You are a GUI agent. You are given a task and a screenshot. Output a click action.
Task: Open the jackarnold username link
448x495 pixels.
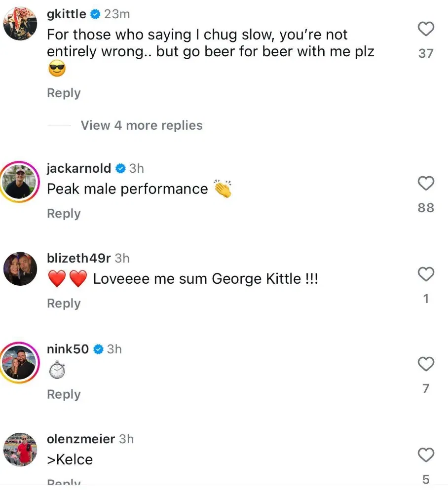79,168
